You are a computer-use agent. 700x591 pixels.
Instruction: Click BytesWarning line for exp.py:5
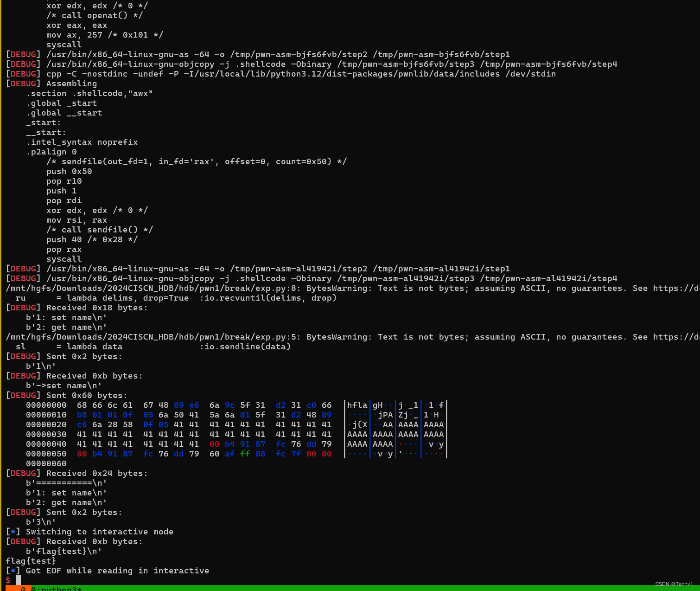353,337
